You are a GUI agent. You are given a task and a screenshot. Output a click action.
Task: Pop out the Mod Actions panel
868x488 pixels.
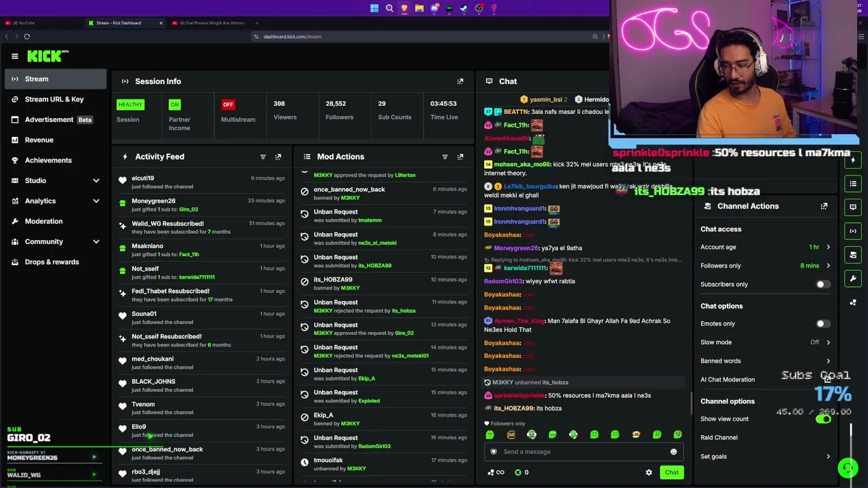(x=460, y=157)
